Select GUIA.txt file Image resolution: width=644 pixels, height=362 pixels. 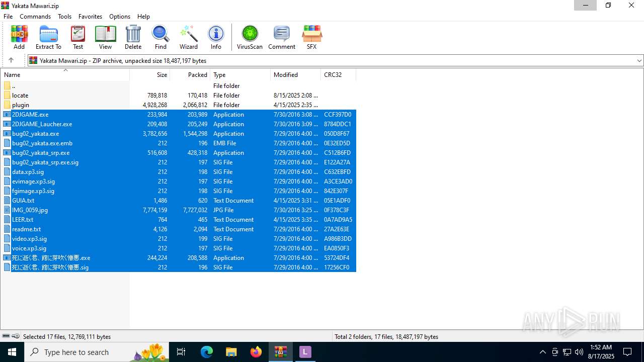[179, 201]
